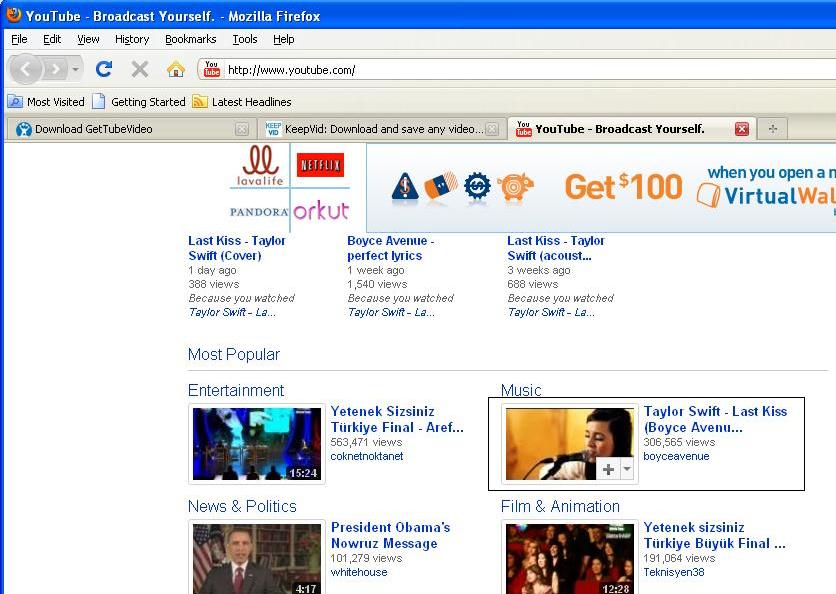Expand the Latest Headlines feed bookmark
Screen dimensions: 836x594
242,101
